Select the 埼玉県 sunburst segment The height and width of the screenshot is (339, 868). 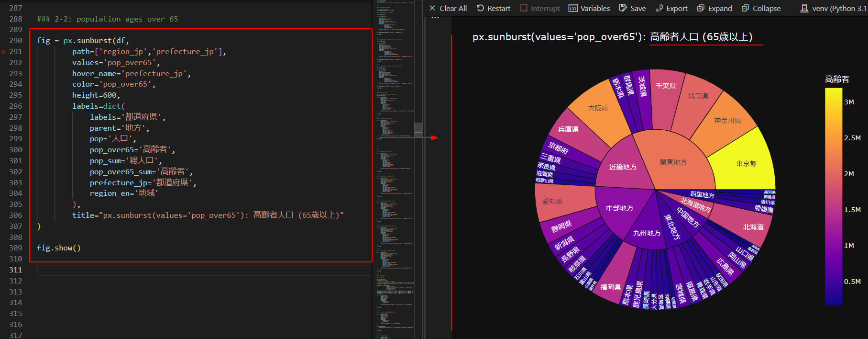[x=698, y=96]
